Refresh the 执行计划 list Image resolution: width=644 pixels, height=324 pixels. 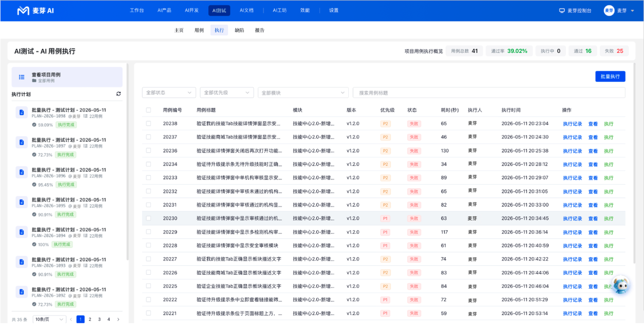[118, 94]
